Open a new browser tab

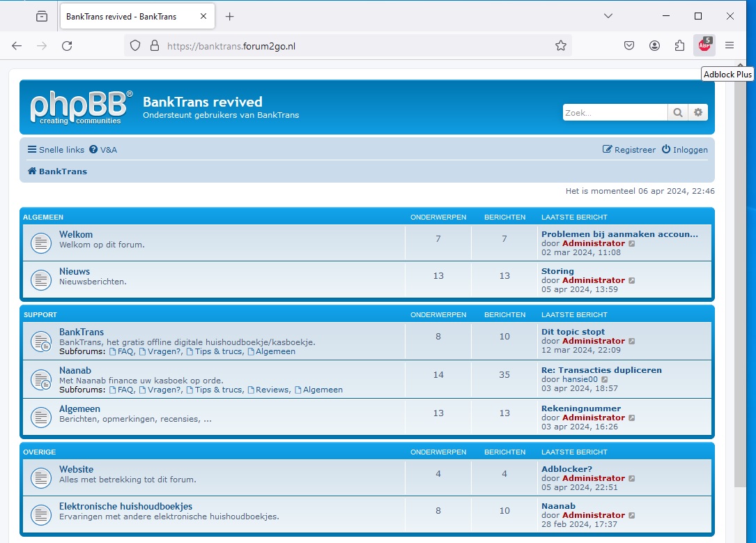click(230, 16)
